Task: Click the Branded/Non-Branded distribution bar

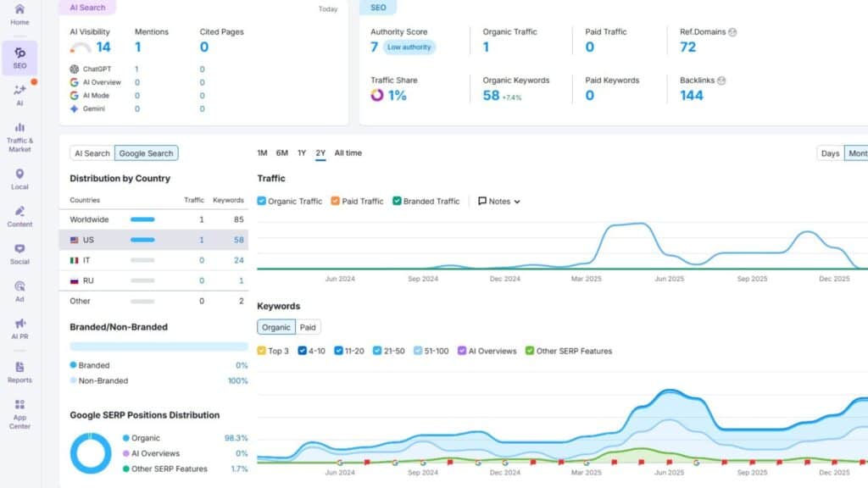Action: point(159,347)
